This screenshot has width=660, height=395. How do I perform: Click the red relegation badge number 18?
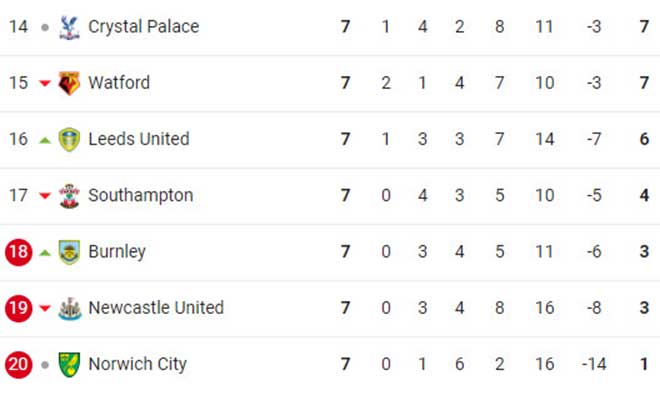tap(19, 252)
